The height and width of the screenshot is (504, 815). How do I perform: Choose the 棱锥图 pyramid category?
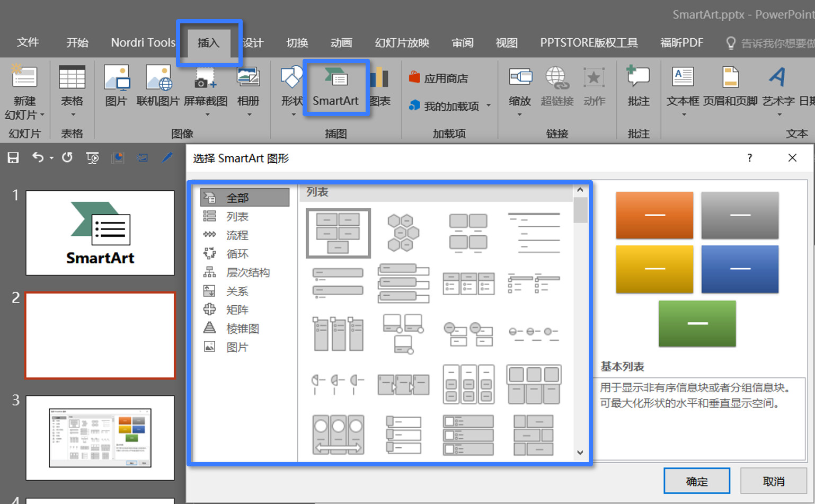[243, 328]
